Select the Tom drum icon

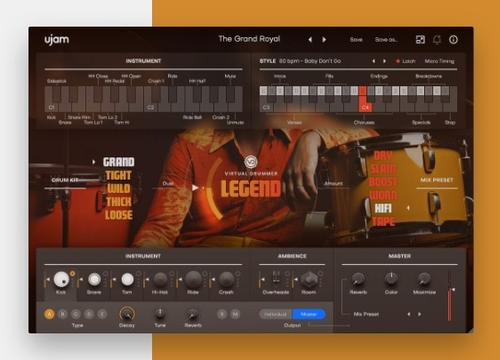[x=127, y=279]
